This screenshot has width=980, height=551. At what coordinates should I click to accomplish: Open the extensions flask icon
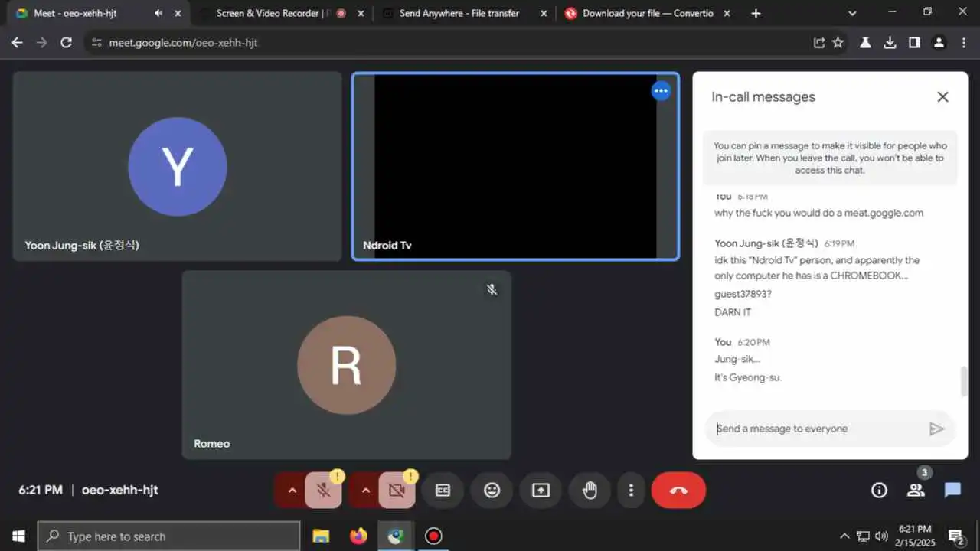(865, 43)
